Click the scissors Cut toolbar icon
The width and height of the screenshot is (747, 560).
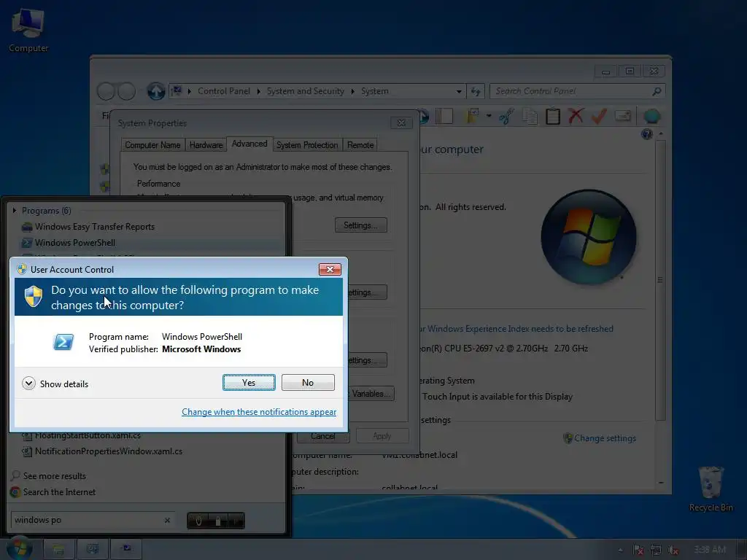(506, 116)
